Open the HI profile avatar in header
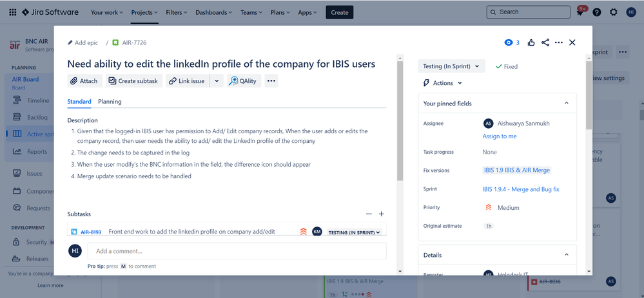Screen dimensions: 644x298 [631, 12]
